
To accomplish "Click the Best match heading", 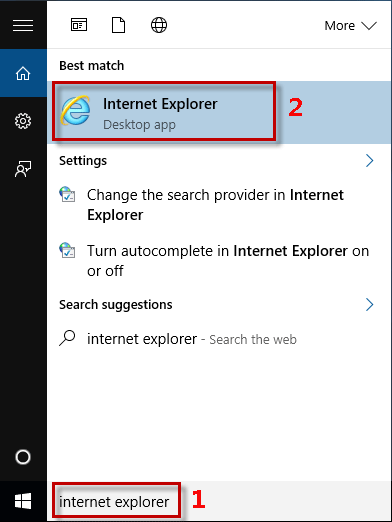I will pos(91,66).
